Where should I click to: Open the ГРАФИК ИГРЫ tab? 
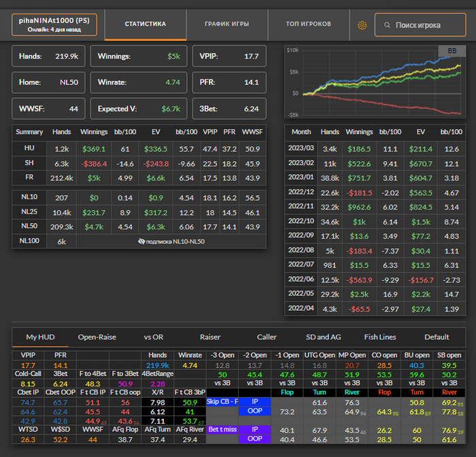(226, 24)
